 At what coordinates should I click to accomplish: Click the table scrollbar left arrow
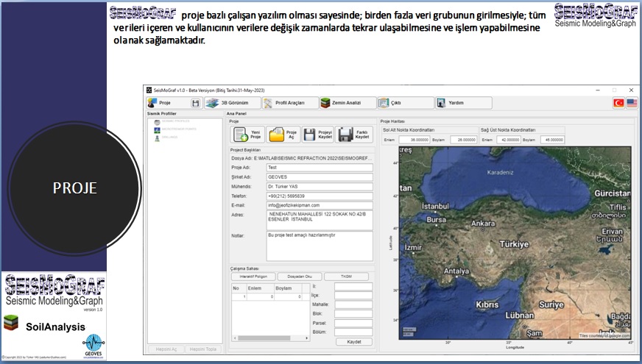[x=235, y=339]
